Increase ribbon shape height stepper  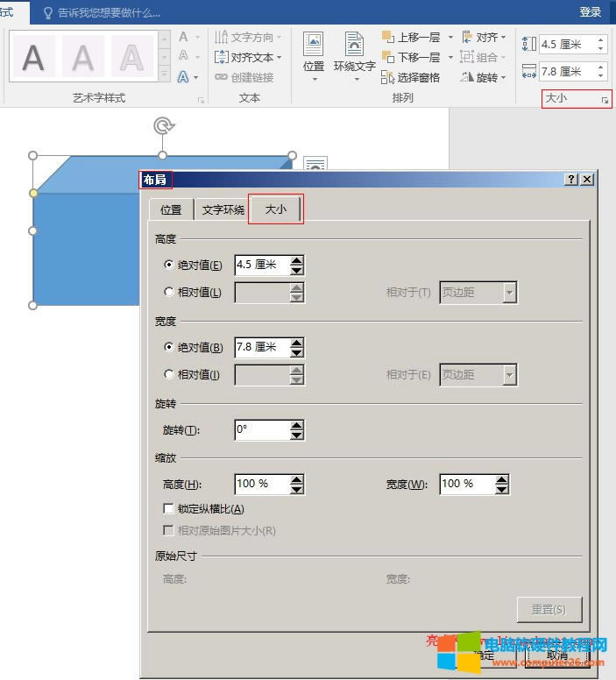[x=601, y=40]
